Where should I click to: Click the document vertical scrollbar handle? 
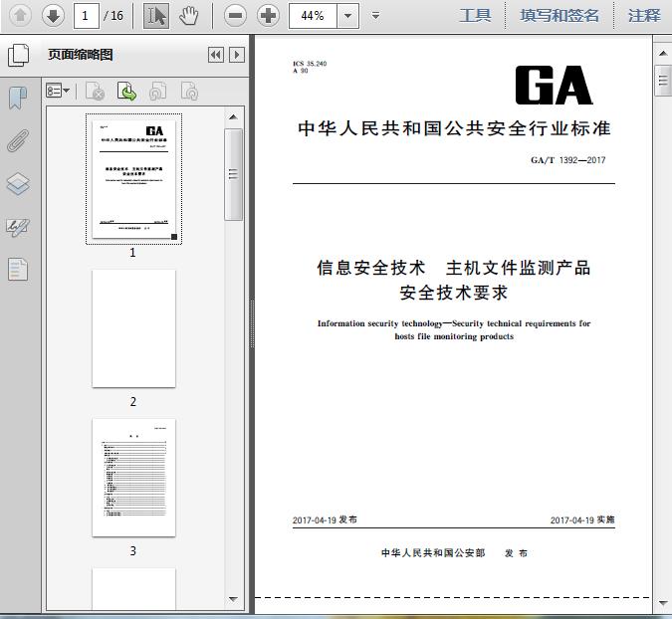(x=663, y=81)
